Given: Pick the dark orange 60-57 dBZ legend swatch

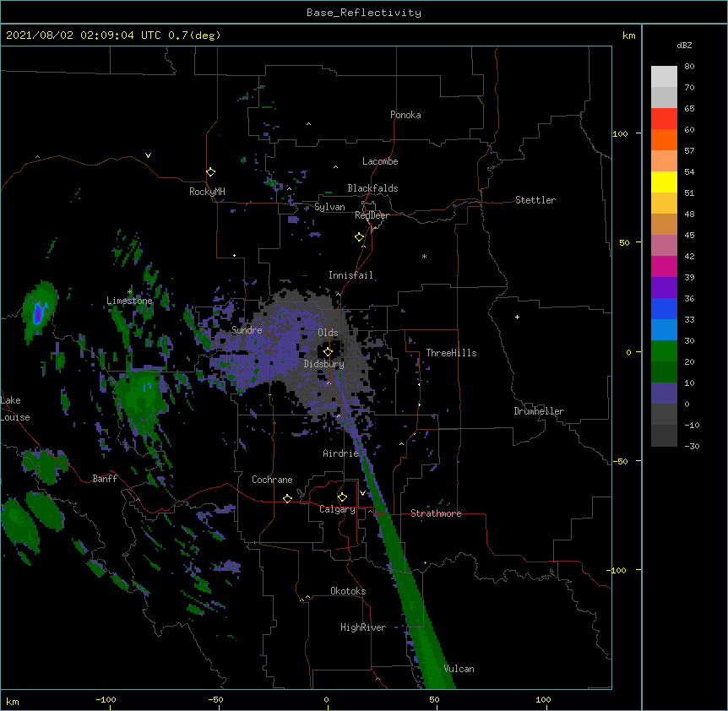Looking at the screenshot, I should [x=664, y=139].
